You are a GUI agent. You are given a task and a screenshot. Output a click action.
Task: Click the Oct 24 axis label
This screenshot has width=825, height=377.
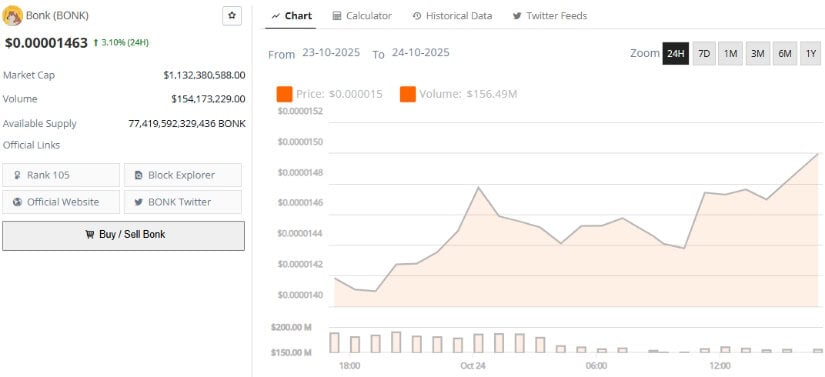(x=472, y=365)
